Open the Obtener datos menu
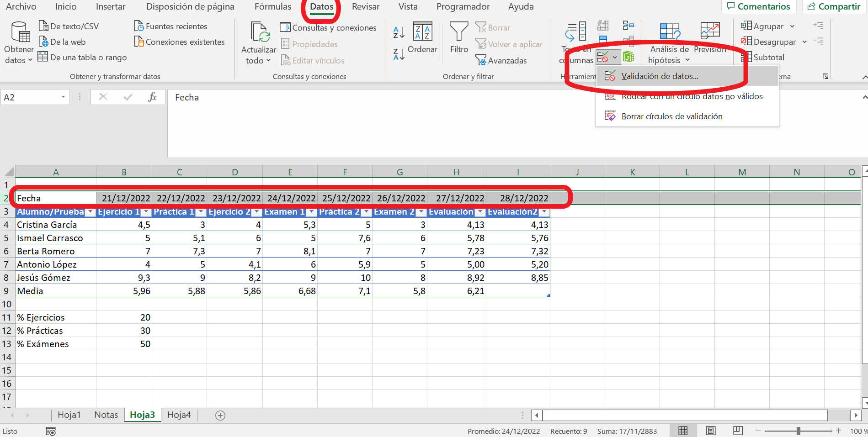Viewport: 868px width, 437px height. [x=19, y=43]
